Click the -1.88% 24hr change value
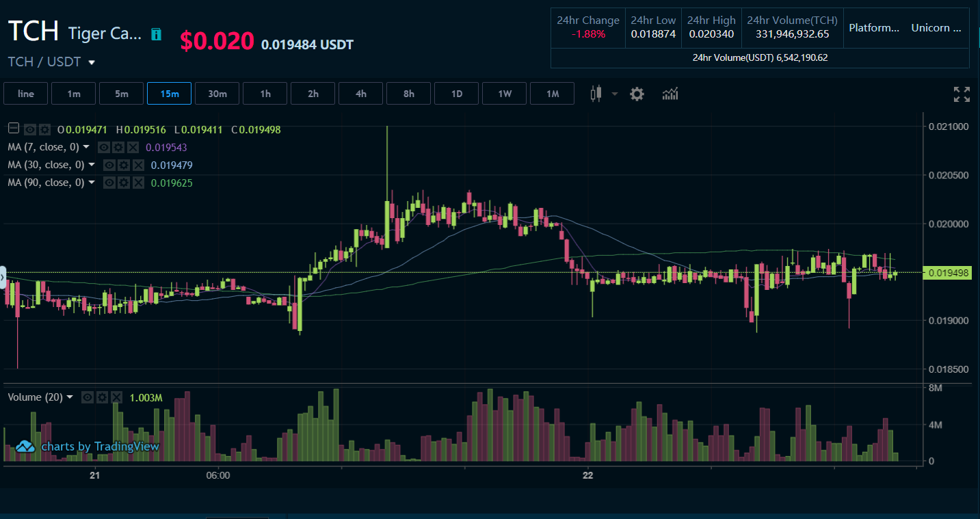Screen dimensions: 980x519 pos(588,34)
